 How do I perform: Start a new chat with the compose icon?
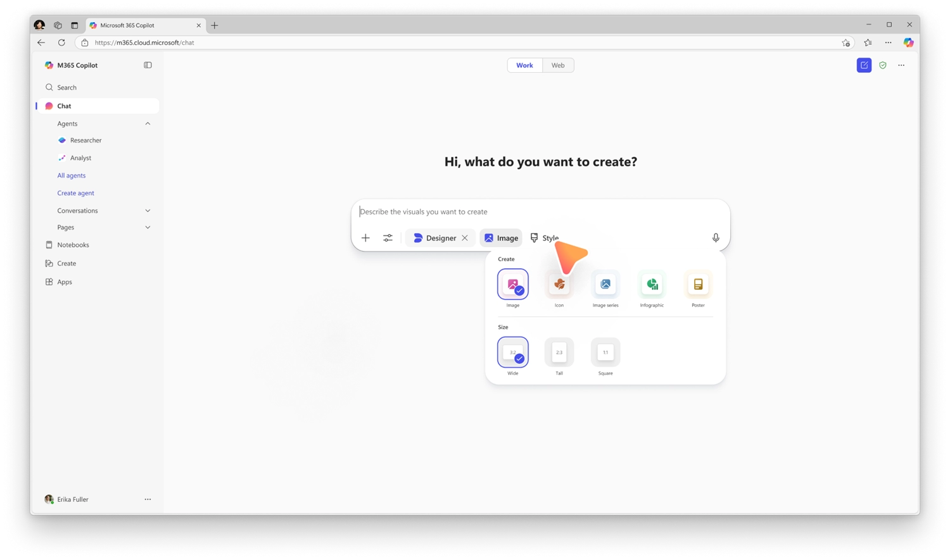pos(863,65)
